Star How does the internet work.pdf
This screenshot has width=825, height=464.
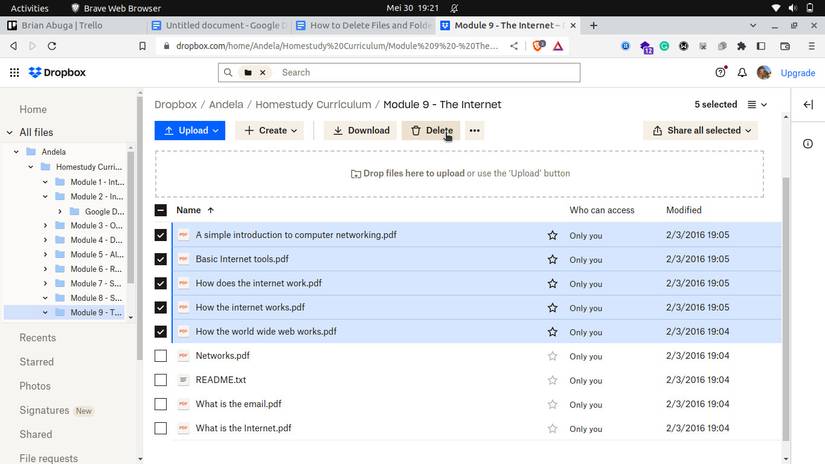[552, 284]
